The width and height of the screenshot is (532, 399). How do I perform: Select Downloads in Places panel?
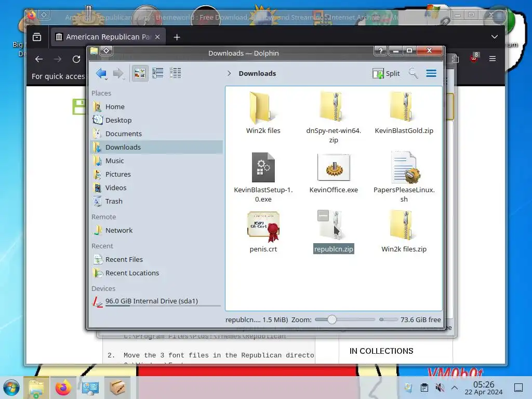pyautogui.click(x=157, y=147)
